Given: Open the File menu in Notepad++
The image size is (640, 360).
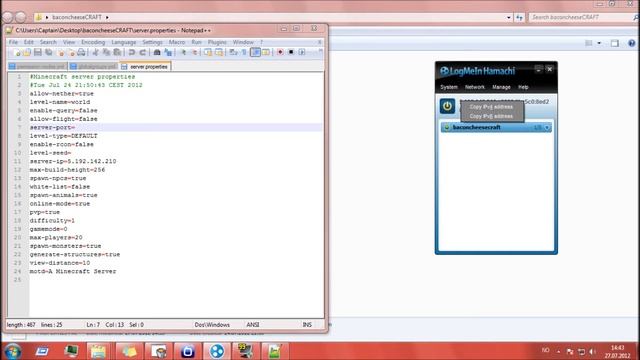Looking at the screenshot, I should pyautogui.click(x=13, y=42).
